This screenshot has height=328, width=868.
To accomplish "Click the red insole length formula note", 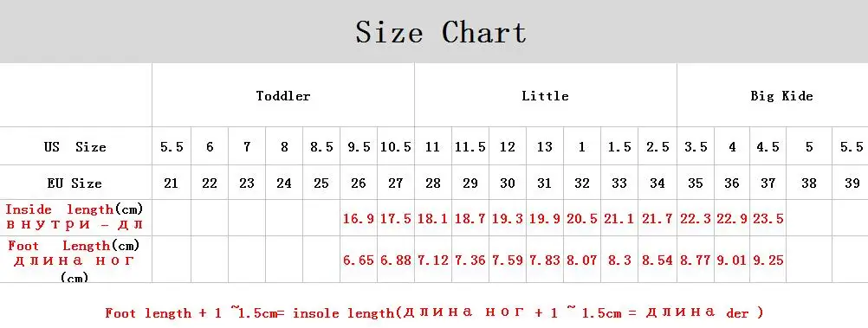I will [x=434, y=312].
